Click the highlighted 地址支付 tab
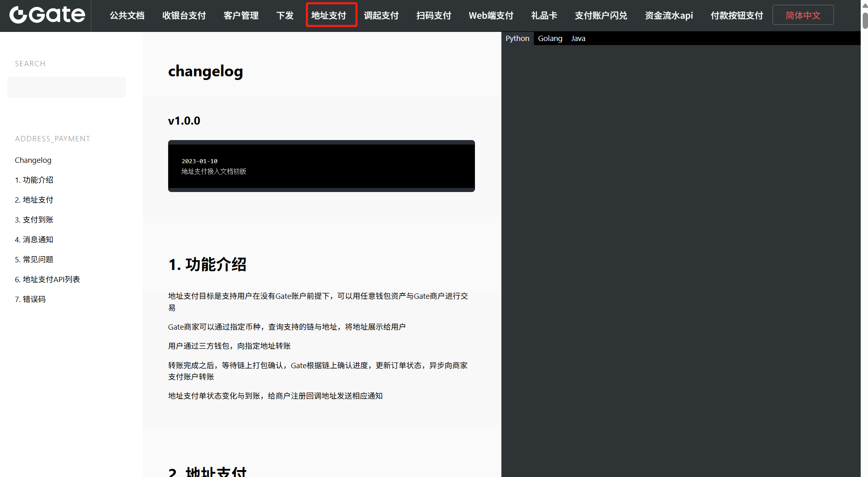Screen dimensions: 868x477 click(328, 15)
